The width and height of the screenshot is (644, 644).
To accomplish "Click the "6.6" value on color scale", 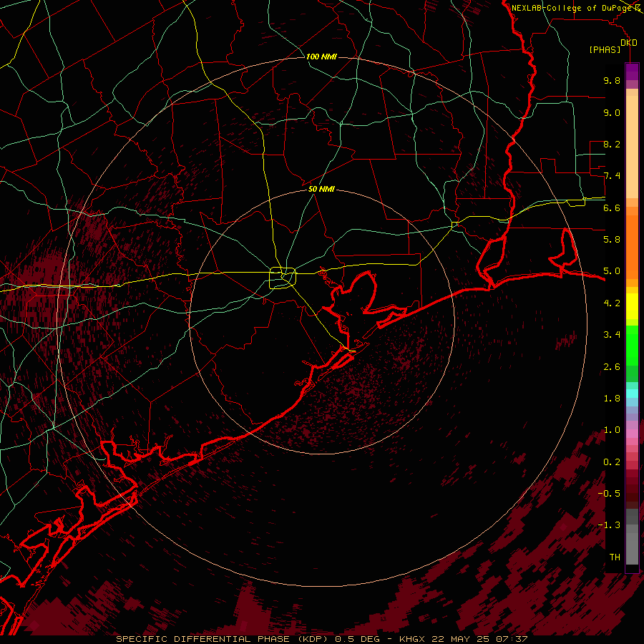I will (612, 208).
